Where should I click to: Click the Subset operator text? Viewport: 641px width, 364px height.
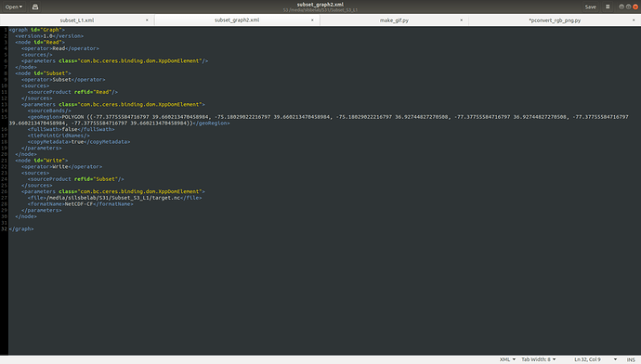[x=61, y=79]
